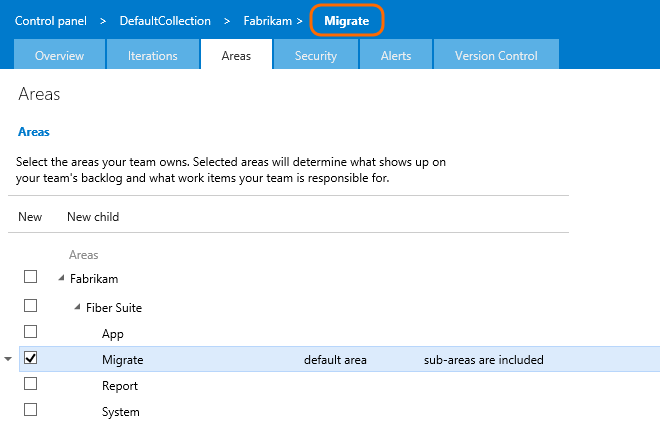Viewport: 660px width, 424px height.
Task: Select the System area row
Action: [x=121, y=412]
